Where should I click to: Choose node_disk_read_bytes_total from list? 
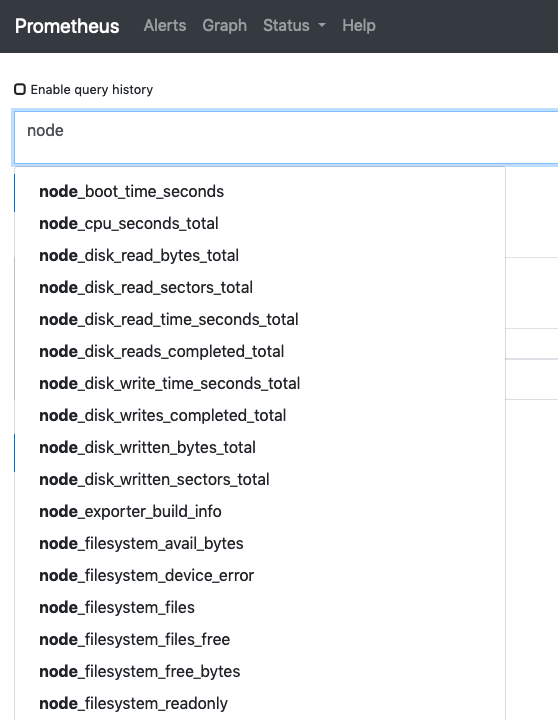(x=260, y=255)
